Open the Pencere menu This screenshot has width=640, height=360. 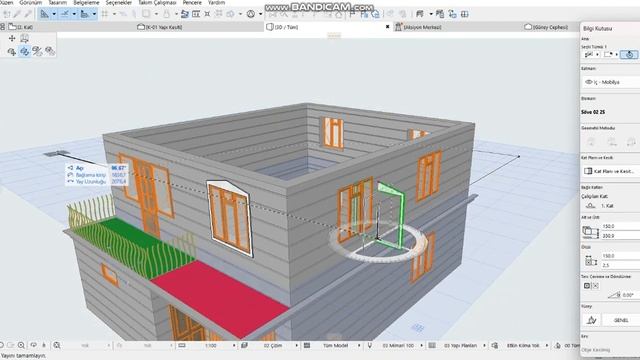coord(192,2)
